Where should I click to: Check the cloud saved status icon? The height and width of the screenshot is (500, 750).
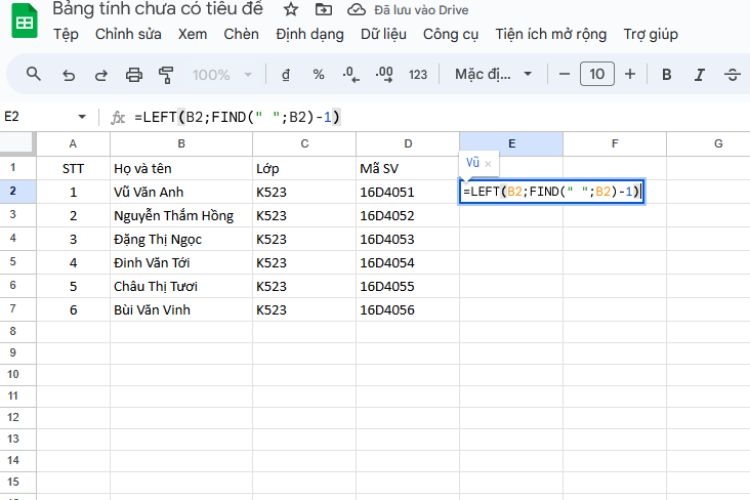click(356, 9)
